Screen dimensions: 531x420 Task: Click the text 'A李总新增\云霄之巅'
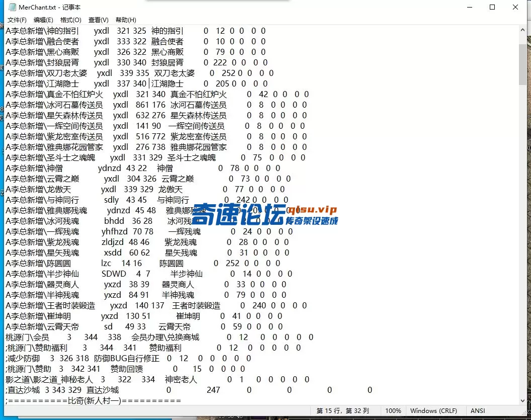point(42,179)
